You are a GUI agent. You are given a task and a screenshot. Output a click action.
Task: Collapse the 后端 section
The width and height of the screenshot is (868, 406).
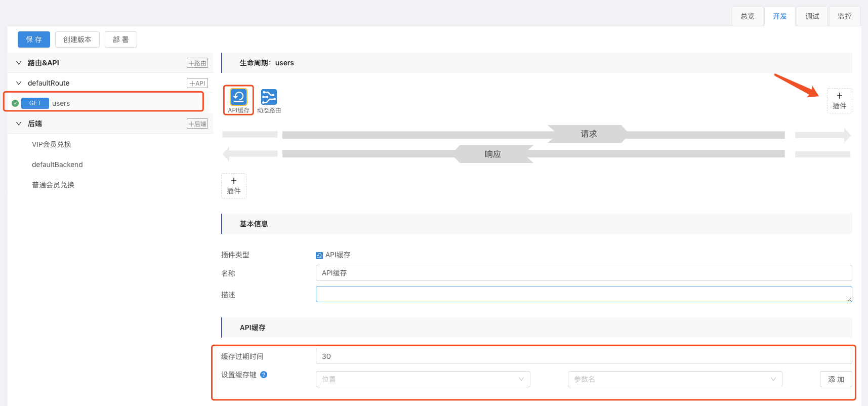[x=19, y=124]
